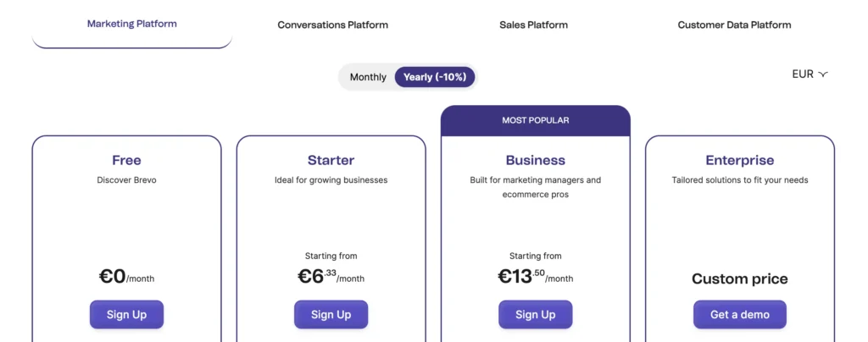Click the €13.50/month Business price
This screenshot has height=342, width=868.
tap(535, 276)
